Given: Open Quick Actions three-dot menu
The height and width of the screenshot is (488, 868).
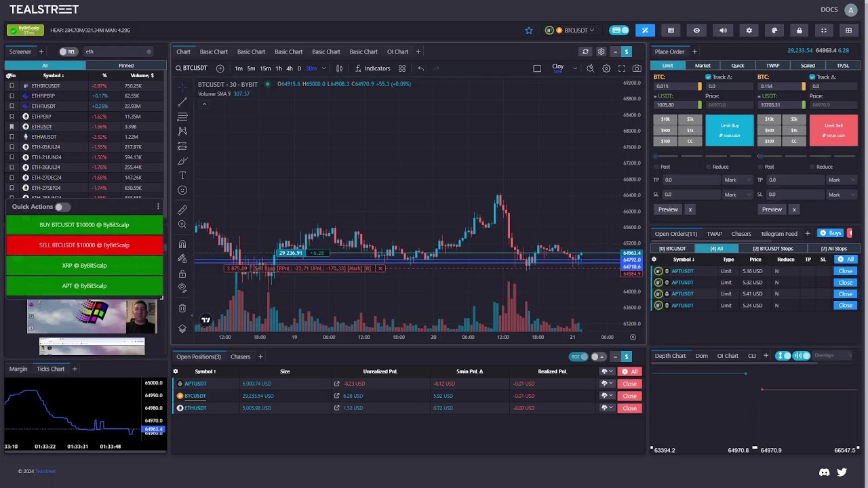Looking at the screenshot, I should click(x=158, y=207).
